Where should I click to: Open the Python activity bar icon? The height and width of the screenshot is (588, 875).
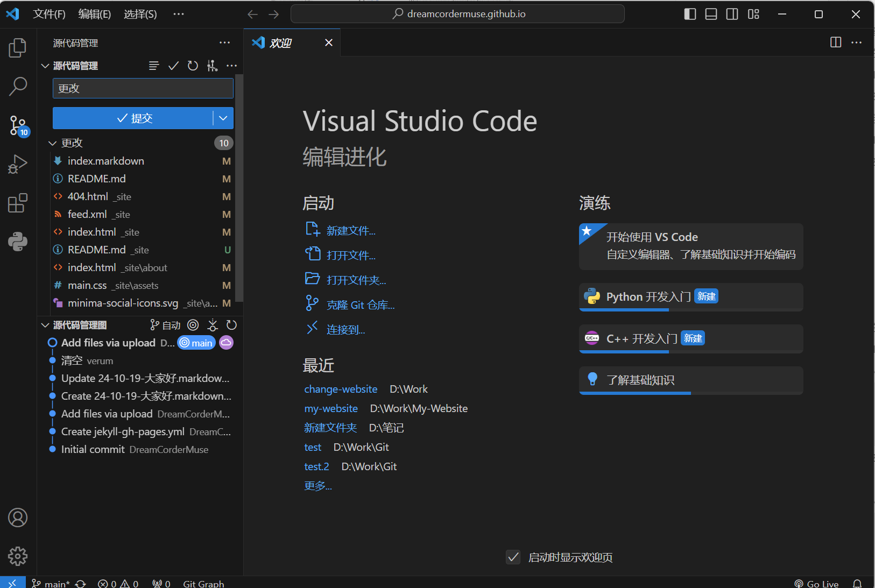point(18,242)
